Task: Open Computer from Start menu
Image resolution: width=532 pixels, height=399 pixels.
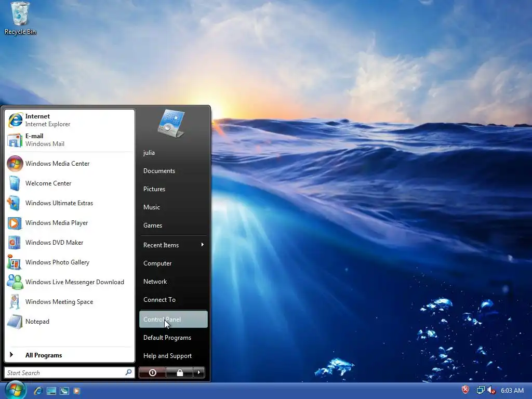Action: [174, 263]
